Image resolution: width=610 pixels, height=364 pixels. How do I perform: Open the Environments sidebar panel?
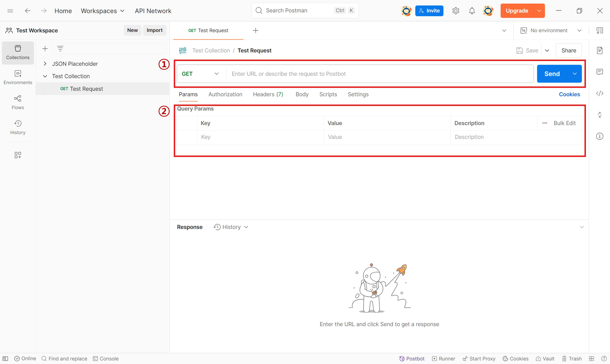(18, 78)
